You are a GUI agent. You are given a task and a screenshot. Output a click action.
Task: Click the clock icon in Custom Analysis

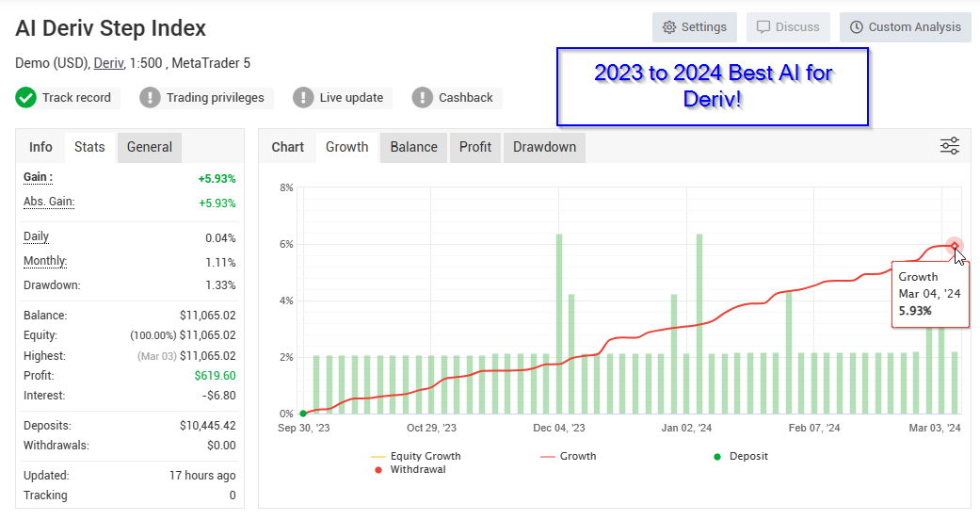[x=857, y=27]
